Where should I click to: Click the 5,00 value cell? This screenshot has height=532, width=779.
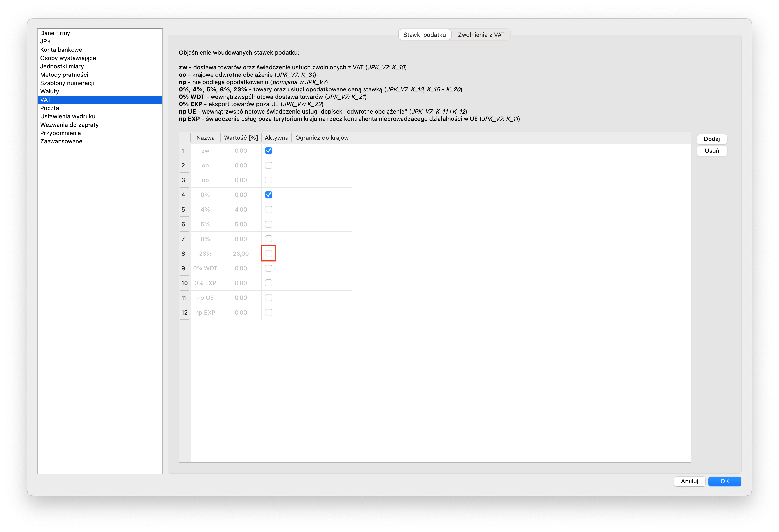[241, 224]
